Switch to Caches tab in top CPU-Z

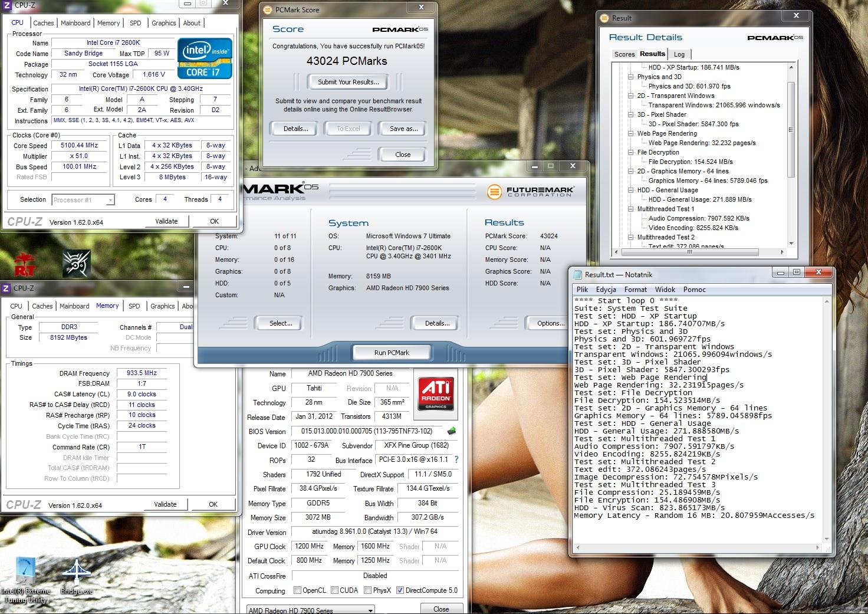[x=44, y=23]
